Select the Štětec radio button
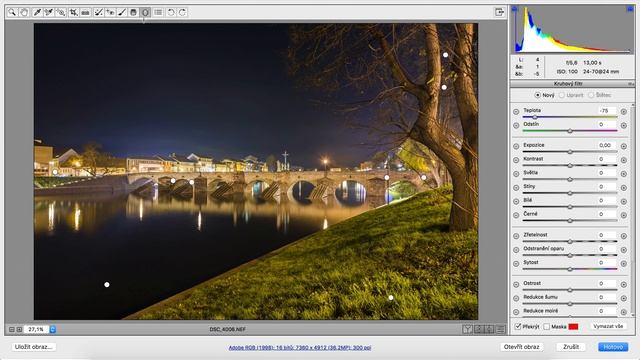Viewport: 640px width, 360px height. click(591, 95)
